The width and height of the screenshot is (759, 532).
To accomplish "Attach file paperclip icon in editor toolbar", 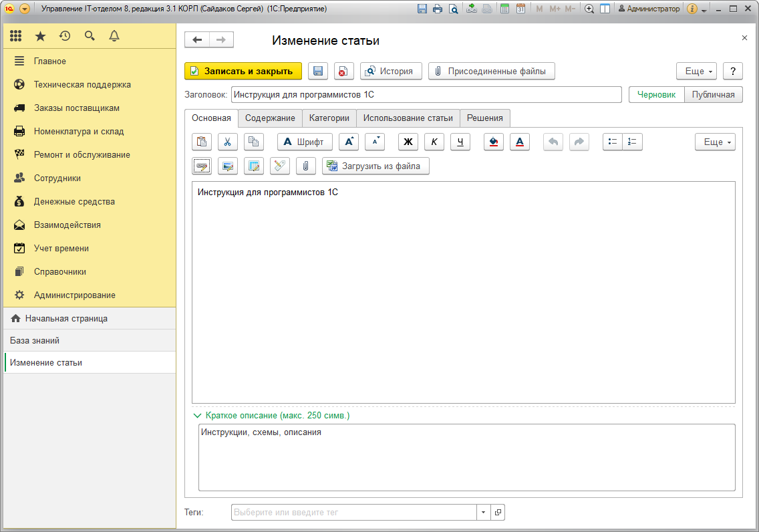I will coord(306,166).
